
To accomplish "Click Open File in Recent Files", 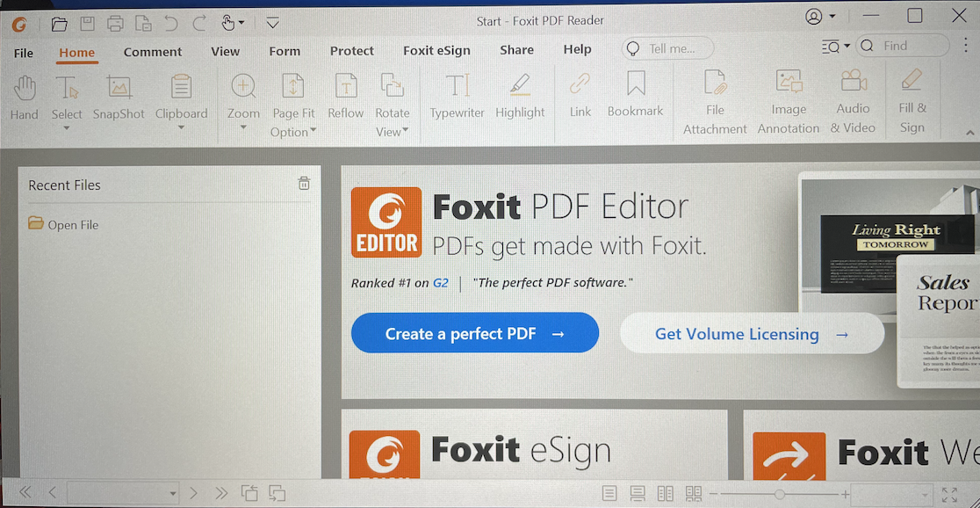I will coord(63,225).
